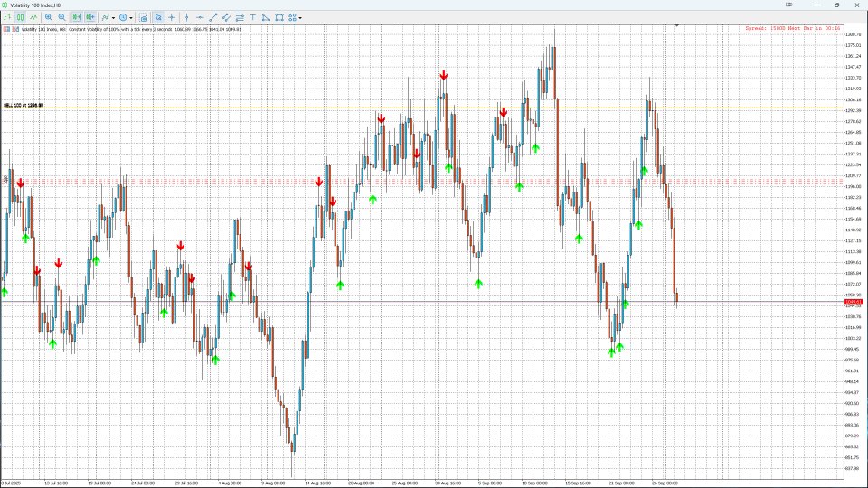Click the 21 Sep 00:00 time label
The image size is (868, 488).
pos(622,483)
